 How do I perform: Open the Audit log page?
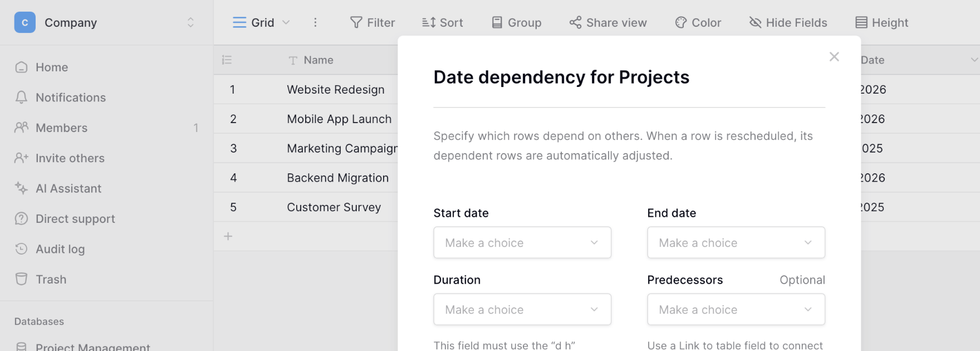(x=60, y=249)
